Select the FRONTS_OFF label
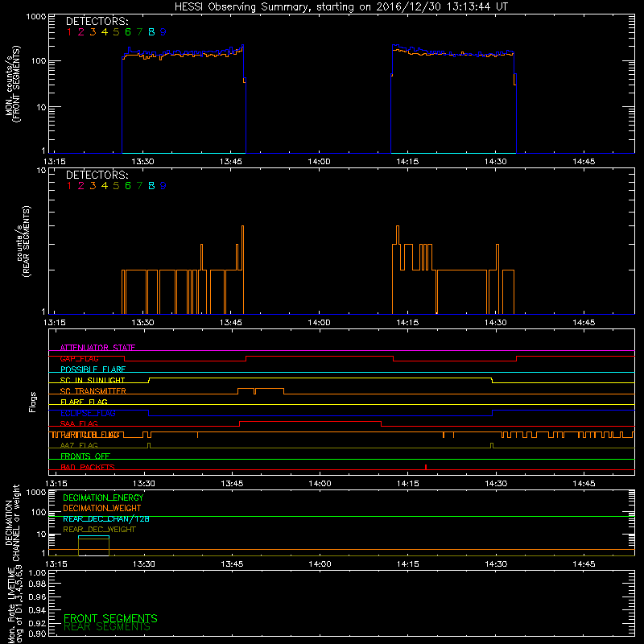Image resolution: width=644 pixels, height=644 pixels. 85,456
